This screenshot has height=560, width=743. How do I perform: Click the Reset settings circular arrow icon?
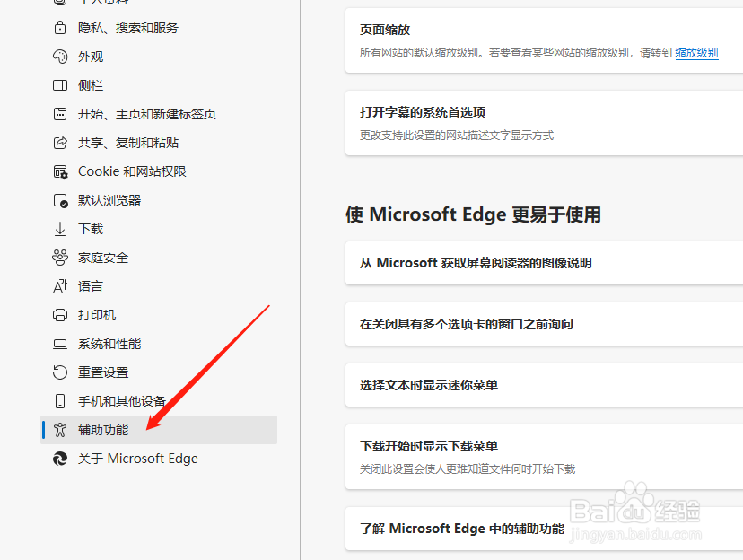pos(60,372)
